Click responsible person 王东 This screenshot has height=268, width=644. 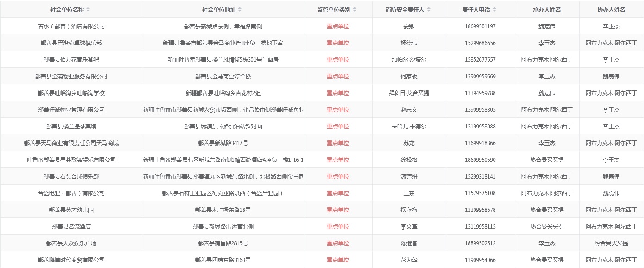409,193
